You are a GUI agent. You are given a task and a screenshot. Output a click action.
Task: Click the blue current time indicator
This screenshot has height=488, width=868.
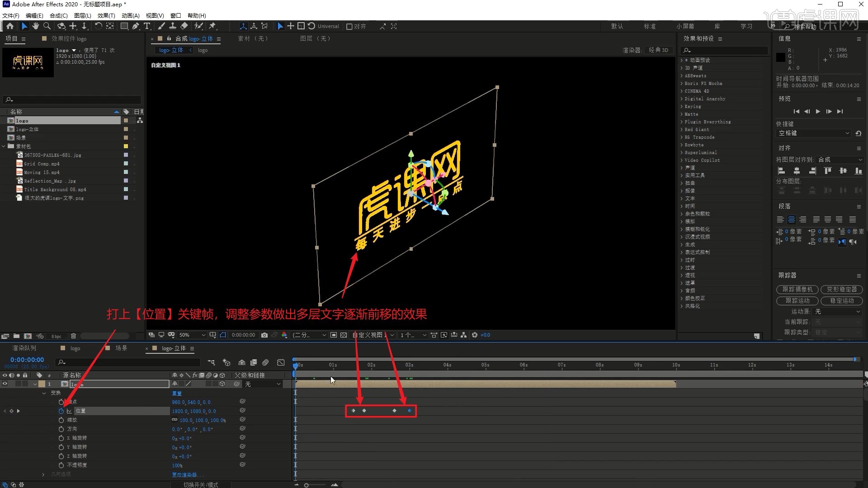pyautogui.click(x=296, y=366)
